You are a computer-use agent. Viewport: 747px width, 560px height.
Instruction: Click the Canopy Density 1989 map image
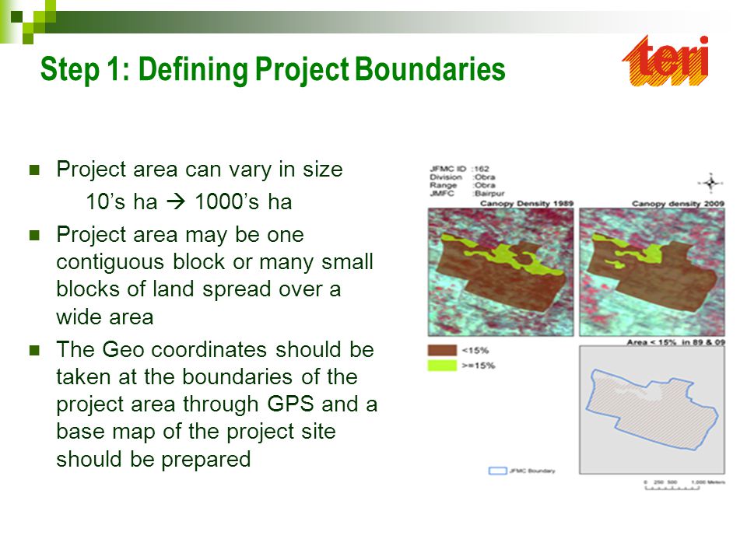tap(500, 272)
